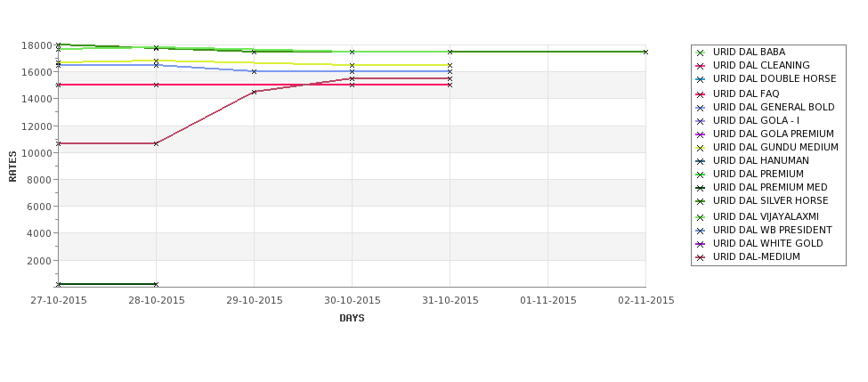868x382 pixels.
Task: Click the URID DAL BABA legend marker
Action: pyautogui.click(x=701, y=53)
